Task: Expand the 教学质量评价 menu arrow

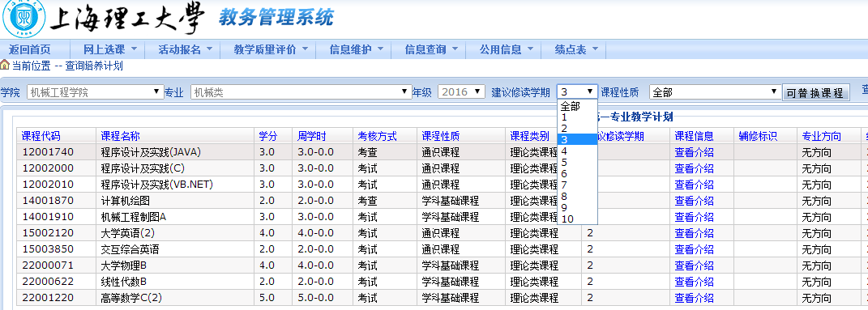Action: coord(307,49)
